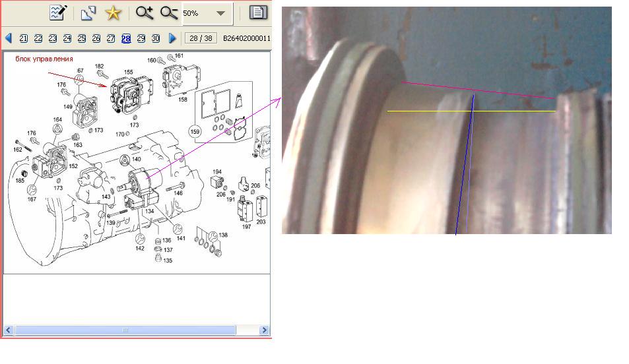
Task: Open diagram page 22
Action: (x=38, y=38)
